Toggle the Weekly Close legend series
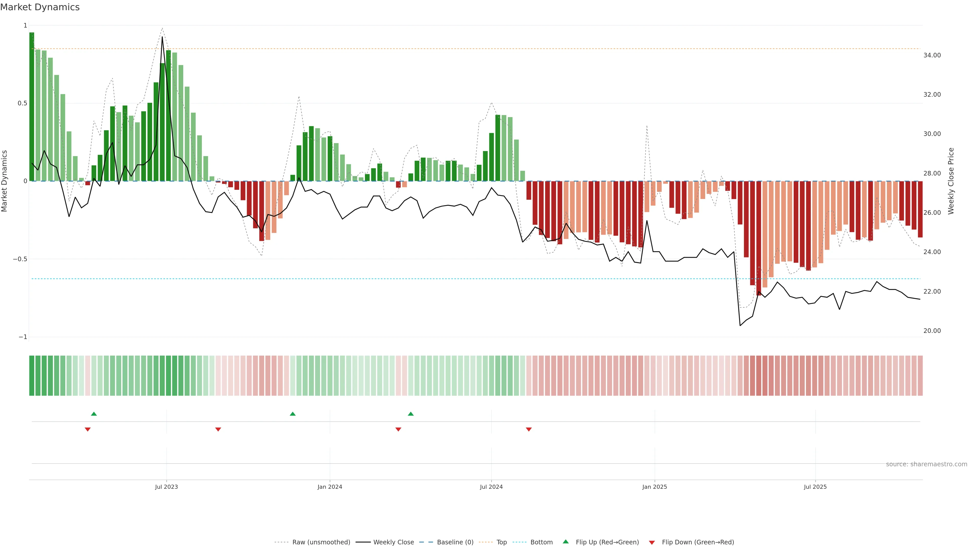The height and width of the screenshot is (551, 980). point(393,542)
